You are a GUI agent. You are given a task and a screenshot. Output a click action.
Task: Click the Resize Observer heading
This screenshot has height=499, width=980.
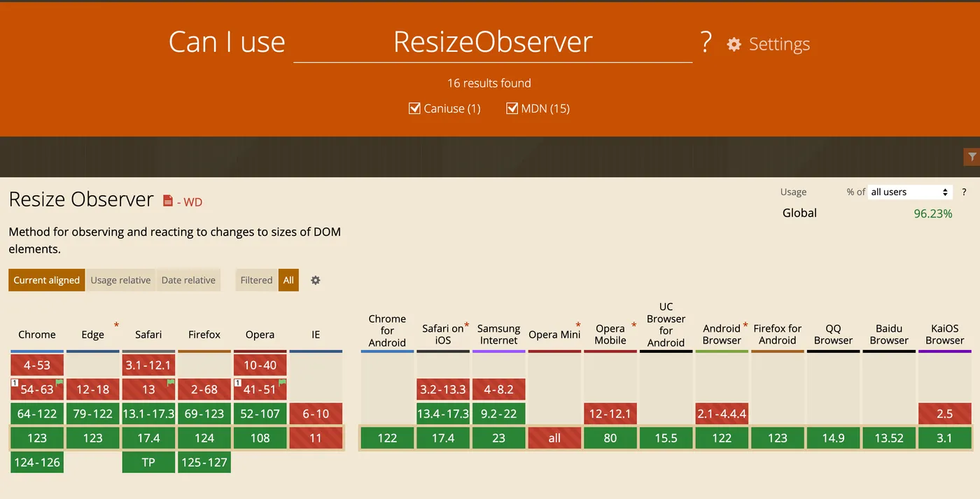pyautogui.click(x=81, y=199)
